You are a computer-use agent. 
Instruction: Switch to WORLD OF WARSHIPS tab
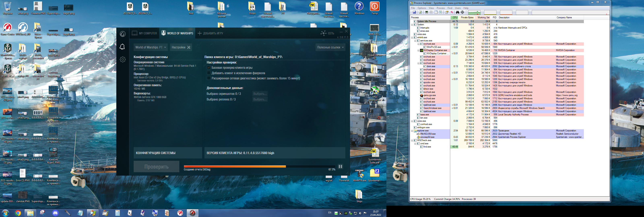[177, 33]
